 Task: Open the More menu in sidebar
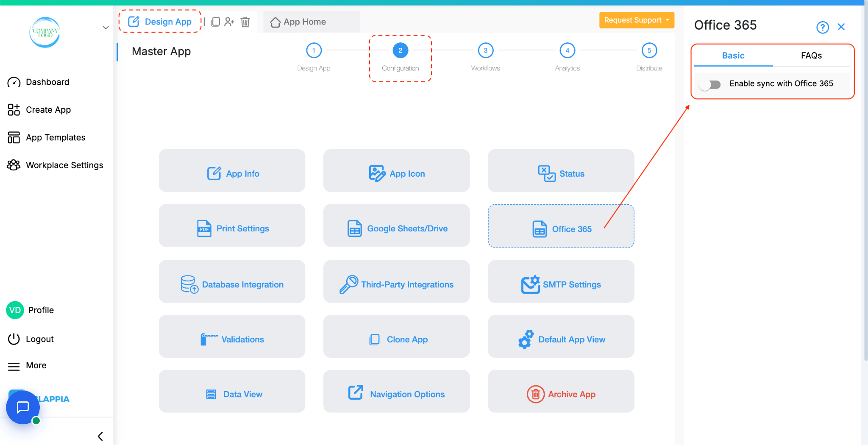click(27, 365)
